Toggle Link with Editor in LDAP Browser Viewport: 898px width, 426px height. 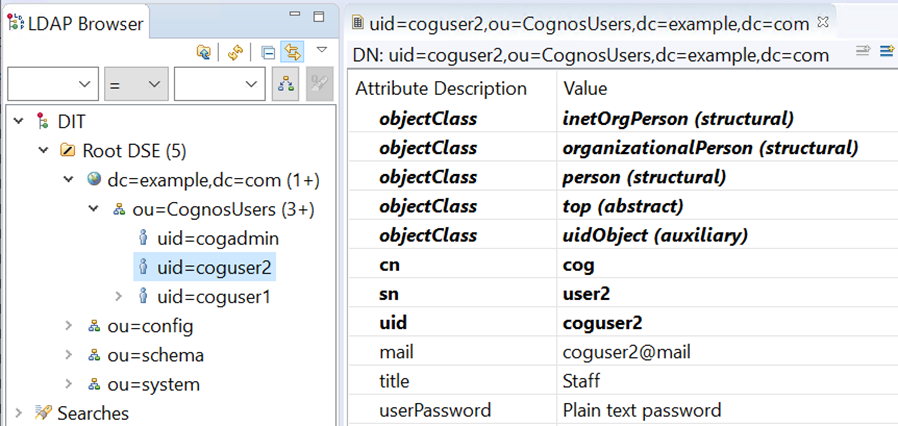(293, 52)
